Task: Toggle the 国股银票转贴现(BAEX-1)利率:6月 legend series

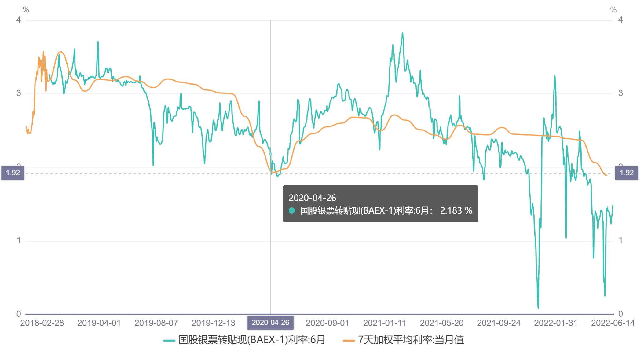Action: [252, 340]
